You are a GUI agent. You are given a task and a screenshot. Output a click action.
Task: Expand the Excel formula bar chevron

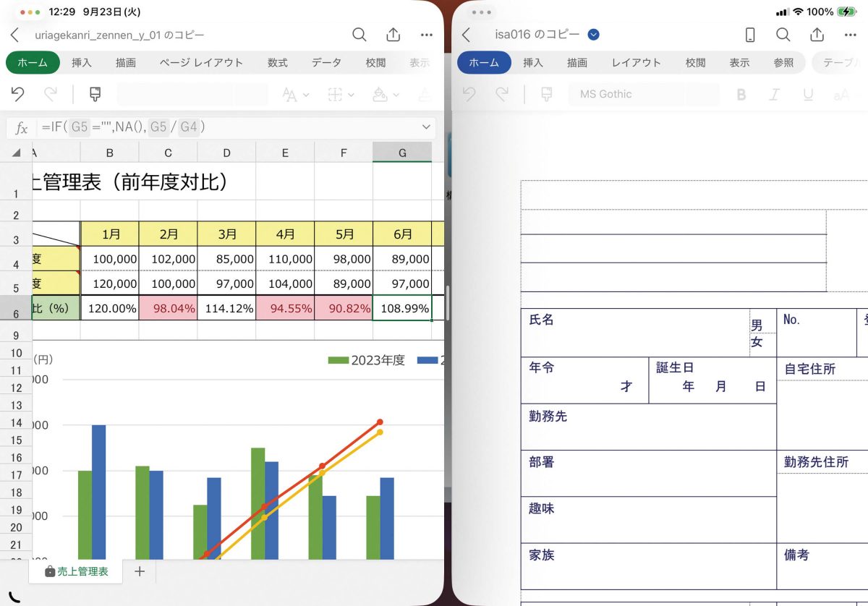[x=425, y=127]
